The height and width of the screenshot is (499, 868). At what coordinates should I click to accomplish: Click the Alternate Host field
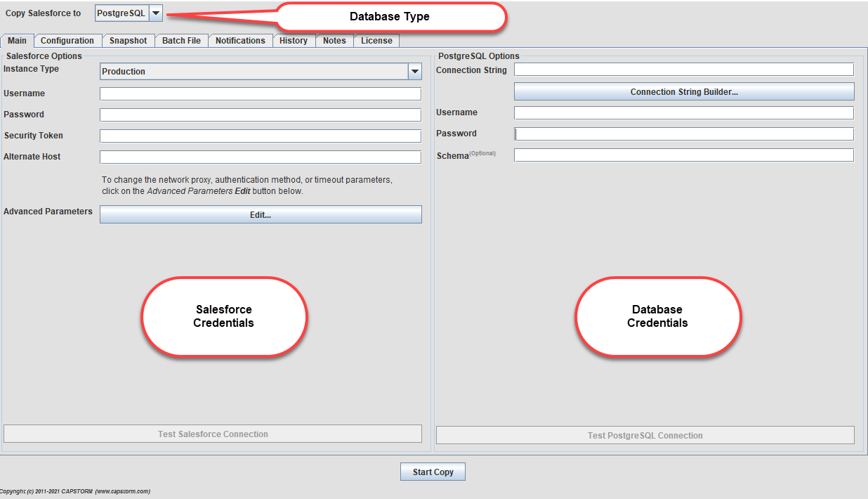pyautogui.click(x=261, y=157)
